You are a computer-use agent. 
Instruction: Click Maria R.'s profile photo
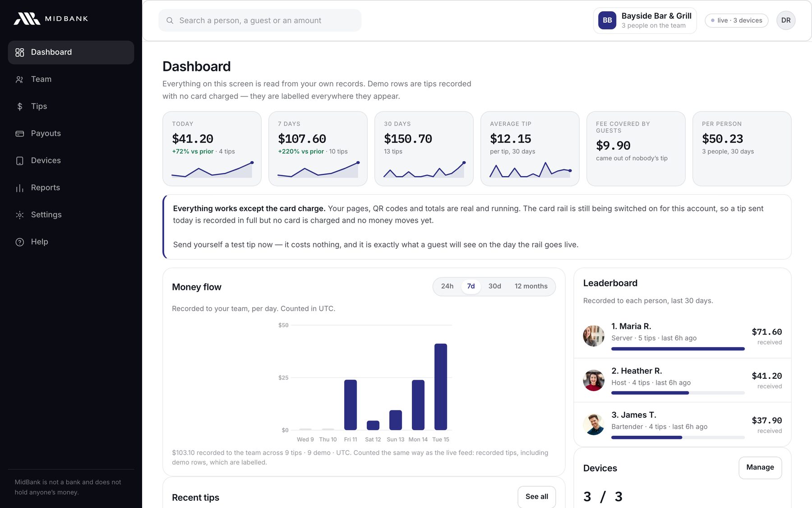pyautogui.click(x=594, y=336)
